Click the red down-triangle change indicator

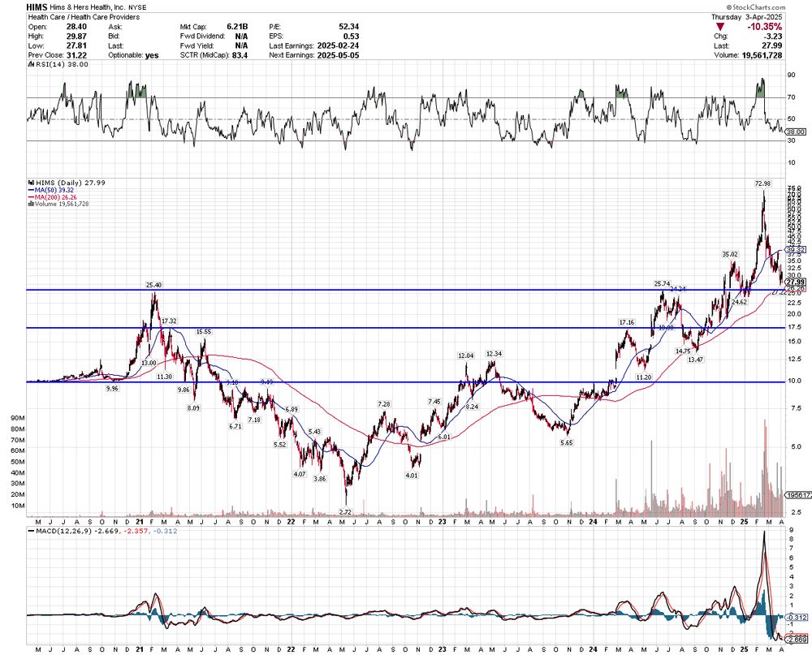[720, 27]
